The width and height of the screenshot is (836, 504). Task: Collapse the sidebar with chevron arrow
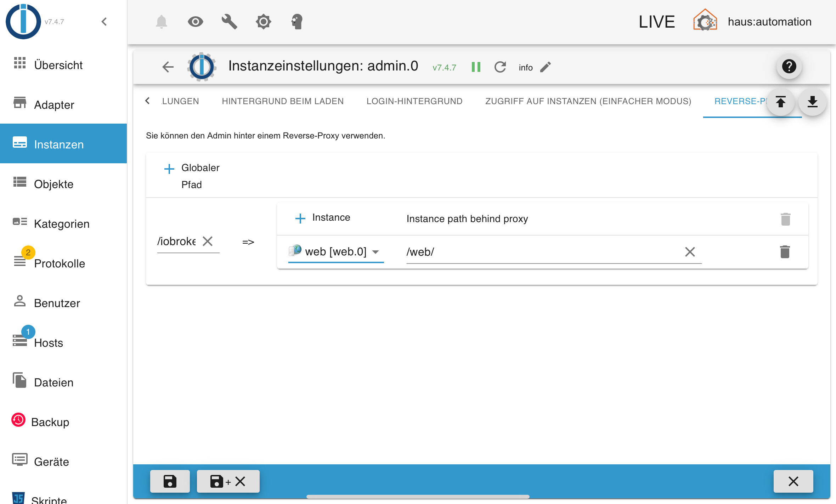tap(104, 22)
